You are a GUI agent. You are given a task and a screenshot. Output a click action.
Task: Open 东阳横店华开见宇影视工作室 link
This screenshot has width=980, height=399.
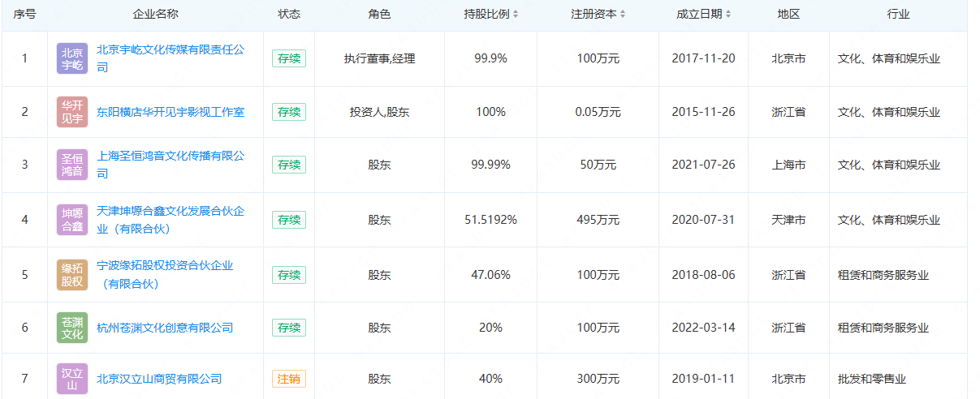pyautogui.click(x=171, y=112)
